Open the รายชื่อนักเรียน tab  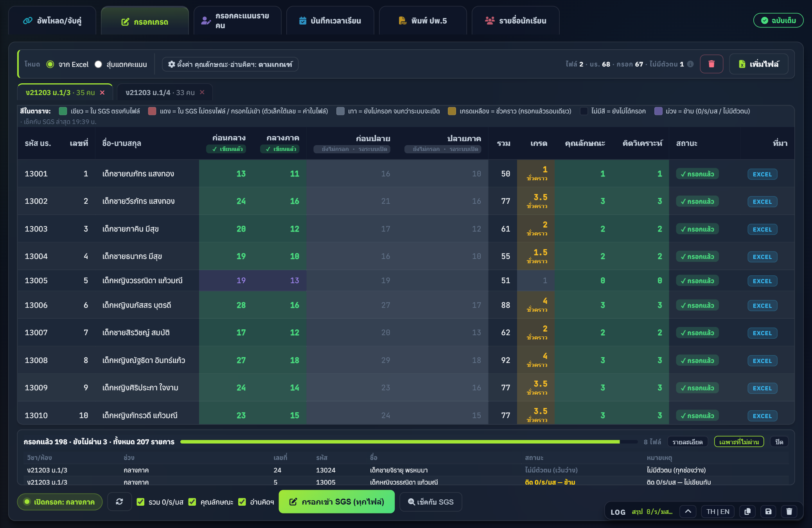pyautogui.click(x=515, y=20)
